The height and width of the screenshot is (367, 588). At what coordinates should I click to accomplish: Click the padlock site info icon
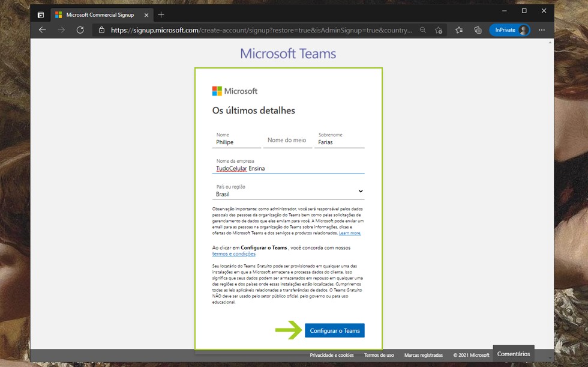(101, 30)
